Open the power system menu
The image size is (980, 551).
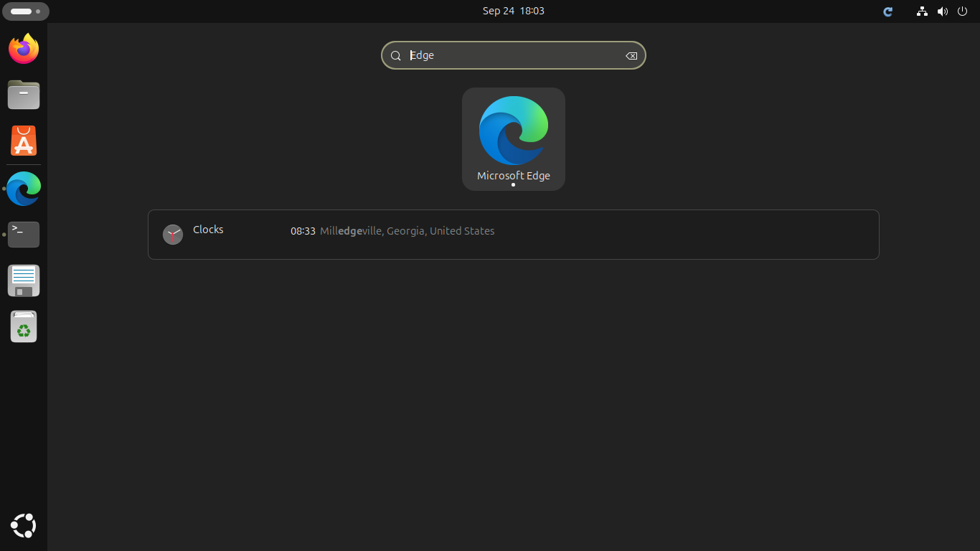(962, 11)
